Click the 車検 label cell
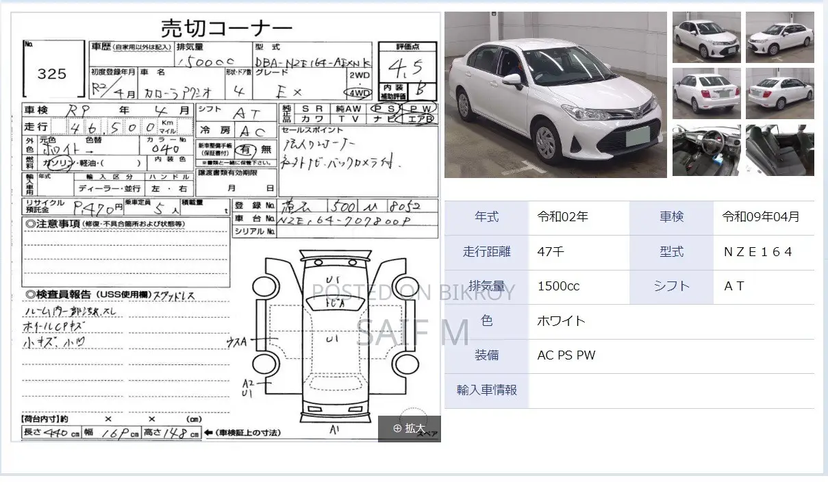The height and width of the screenshot is (504, 828). click(671, 218)
